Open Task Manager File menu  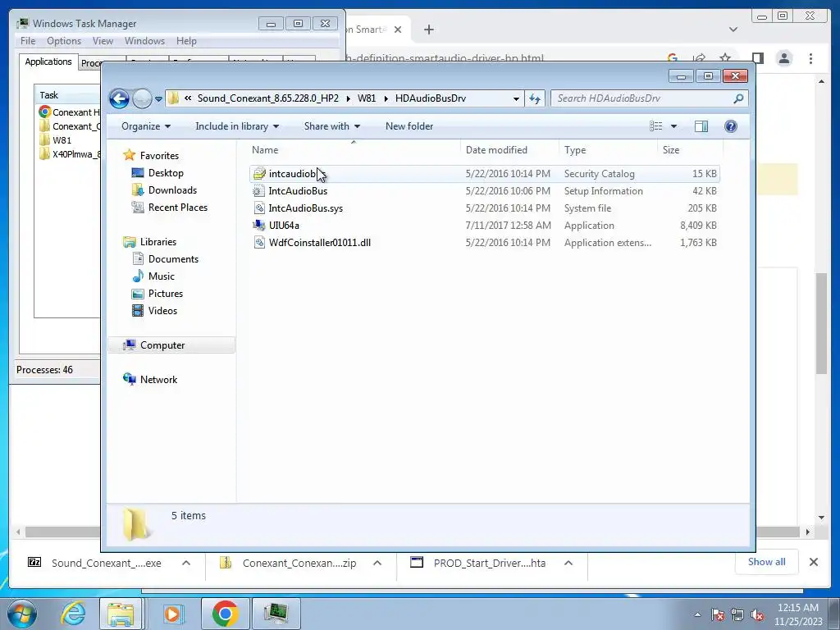28,41
